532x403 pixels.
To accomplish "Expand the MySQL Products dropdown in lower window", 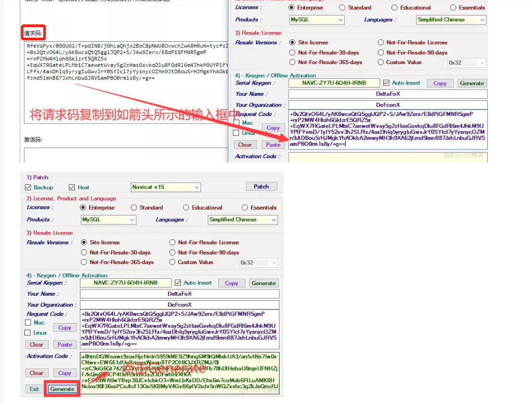I will (x=109, y=220).
